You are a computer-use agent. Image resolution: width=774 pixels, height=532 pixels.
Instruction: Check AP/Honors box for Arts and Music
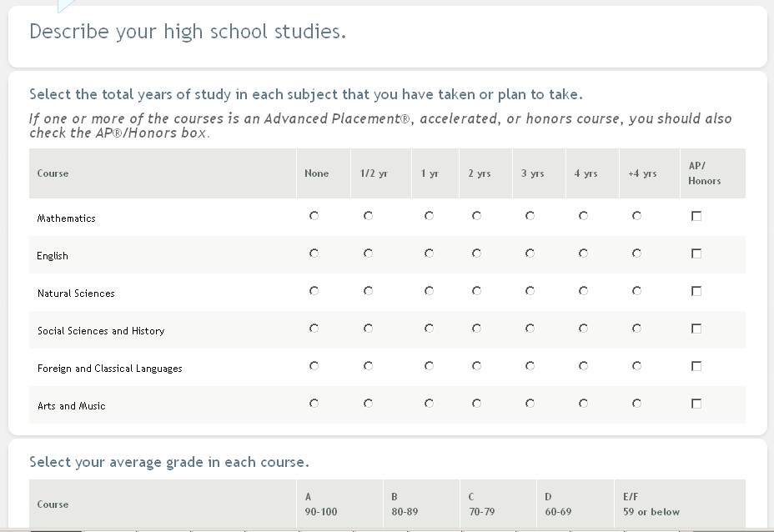(696, 404)
